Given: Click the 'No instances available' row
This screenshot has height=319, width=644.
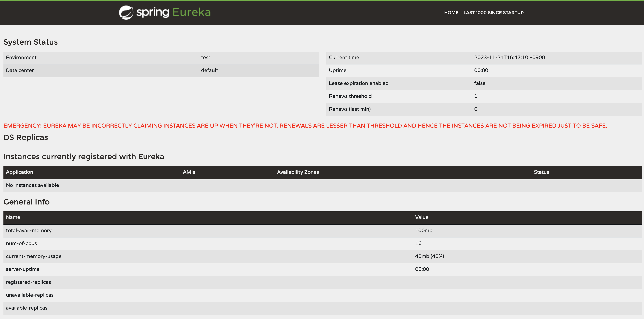Looking at the screenshot, I should coord(322,185).
